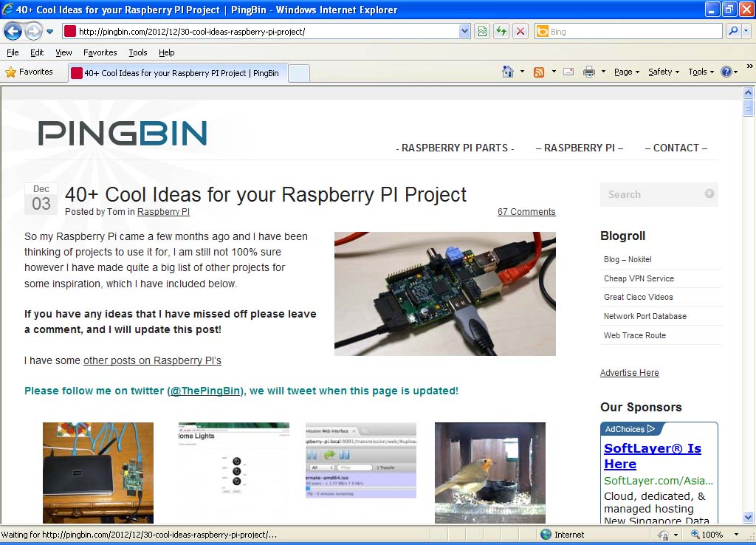Image resolution: width=756 pixels, height=545 pixels.
Task: Stop loading with the red X icon
Action: 520,32
